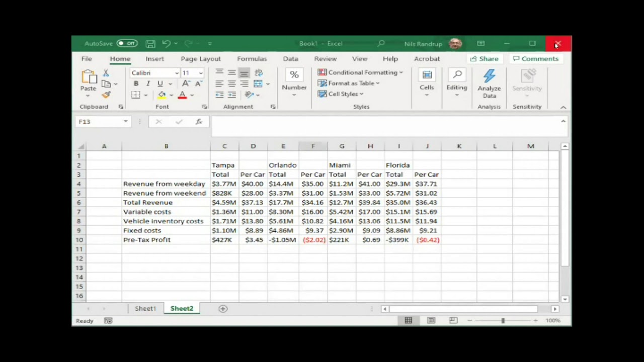Add a new sheet with plus icon
644x362 pixels.
pyautogui.click(x=223, y=309)
